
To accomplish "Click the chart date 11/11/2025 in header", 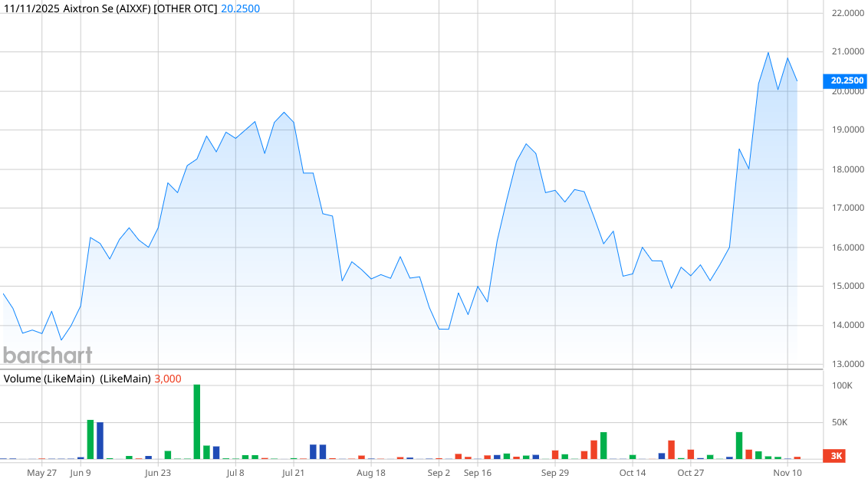I will (31, 9).
